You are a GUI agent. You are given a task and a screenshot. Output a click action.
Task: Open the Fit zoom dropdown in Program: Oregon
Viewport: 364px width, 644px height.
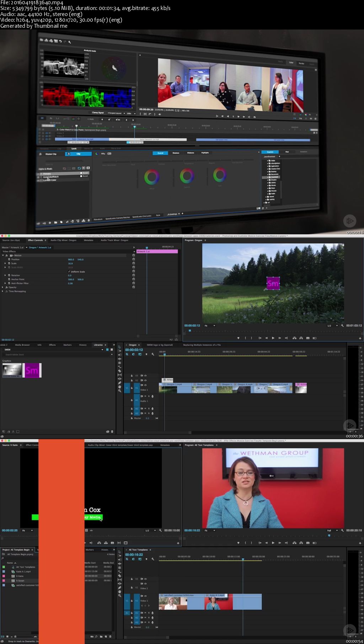tap(210, 325)
